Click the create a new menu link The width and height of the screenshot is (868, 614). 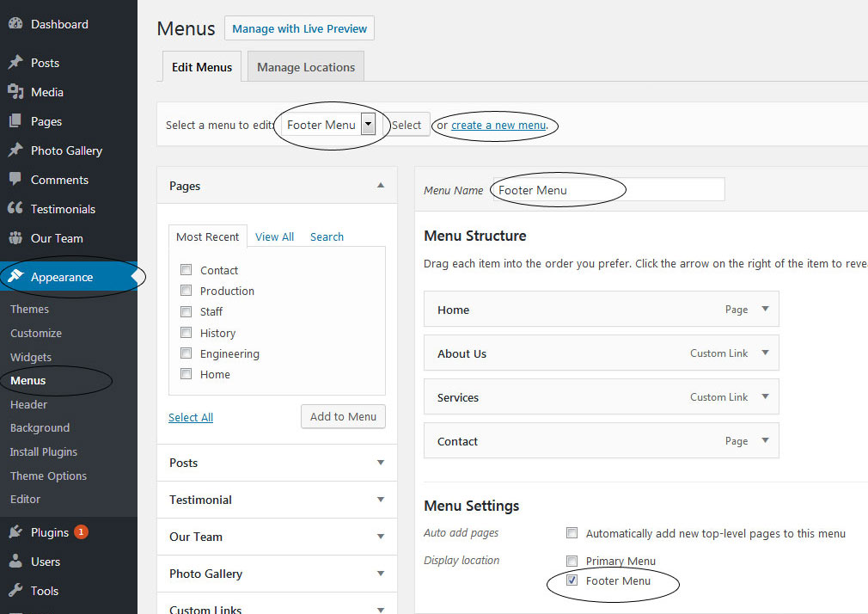coord(498,126)
